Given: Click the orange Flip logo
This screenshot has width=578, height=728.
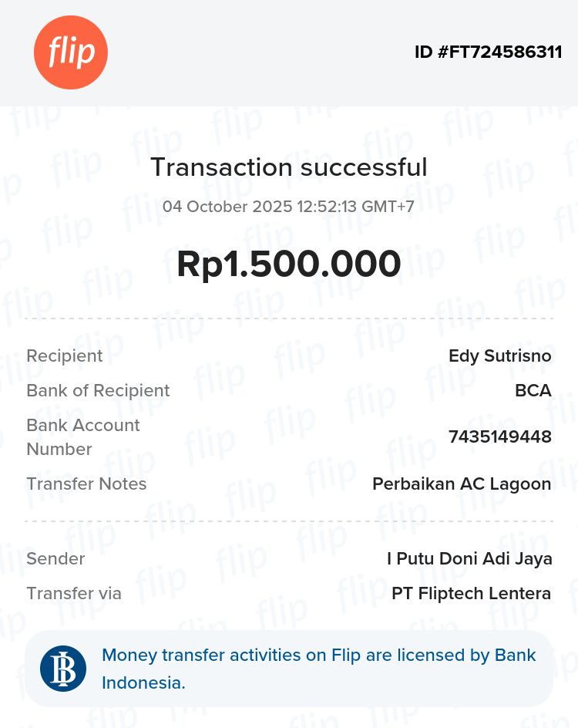Looking at the screenshot, I should click(71, 52).
